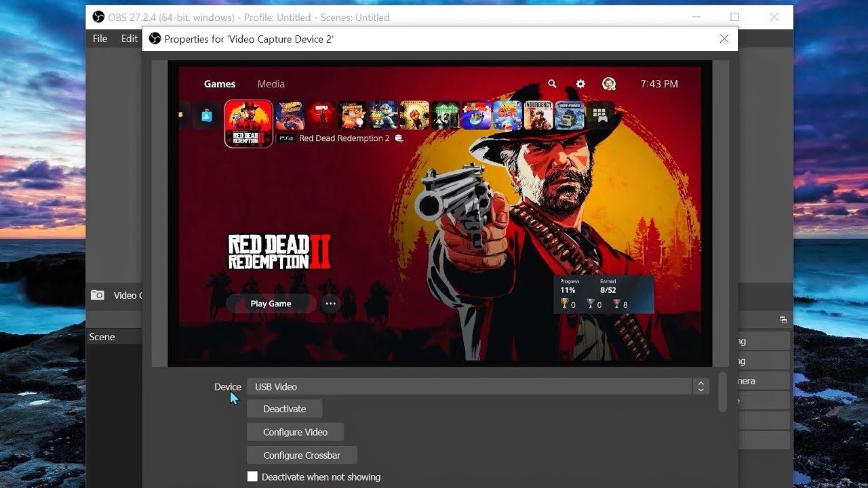Click the 'Red Dead Redemption 2' title text
This screenshot has height=488, width=868.
pos(344,138)
